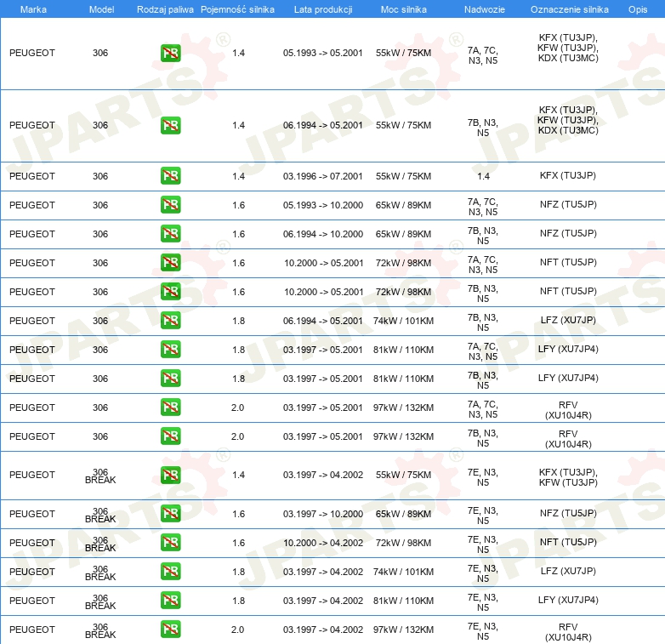Click petrol icon in 306 BREAK 2.0 row
The width and height of the screenshot is (665, 644).
[x=170, y=630]
